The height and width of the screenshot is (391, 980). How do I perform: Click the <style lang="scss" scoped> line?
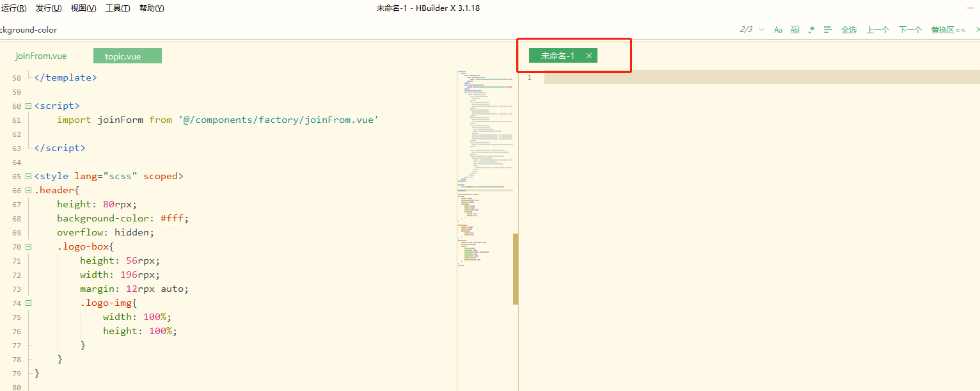coord(109,176)
